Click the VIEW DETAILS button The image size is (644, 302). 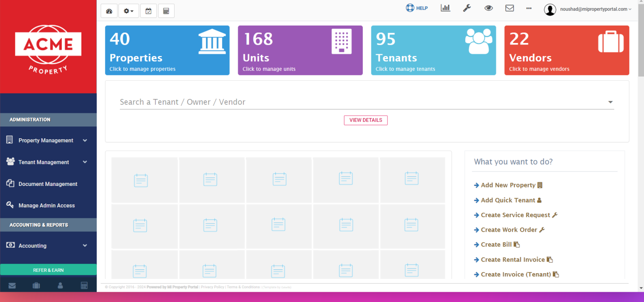[366, 120]
